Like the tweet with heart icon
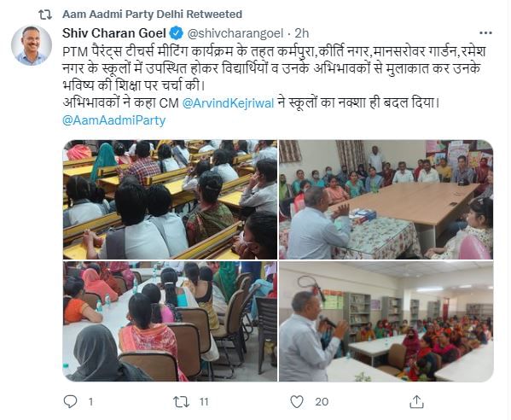Viewport: 511px width, 420px height. pyautogui.click(x=297, y=401)
